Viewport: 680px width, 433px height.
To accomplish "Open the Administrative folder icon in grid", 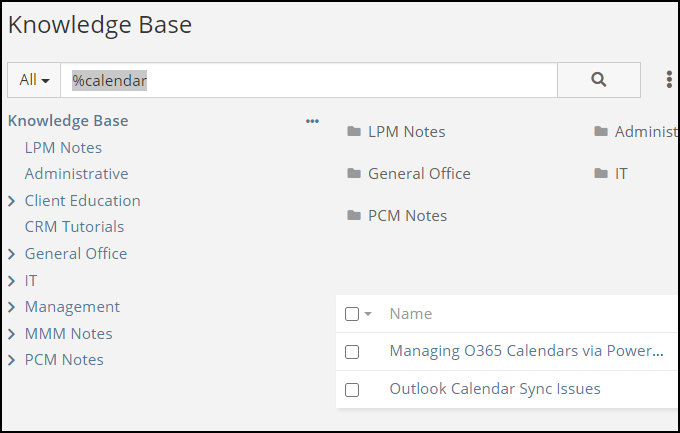I will pyautogui.click(x=600, y=132).
